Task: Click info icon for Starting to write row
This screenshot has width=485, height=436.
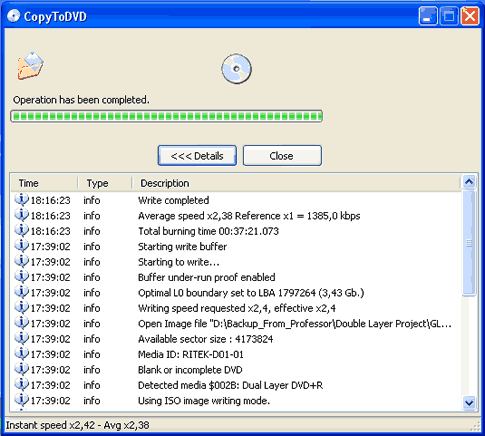Action: tap(21, 261)
